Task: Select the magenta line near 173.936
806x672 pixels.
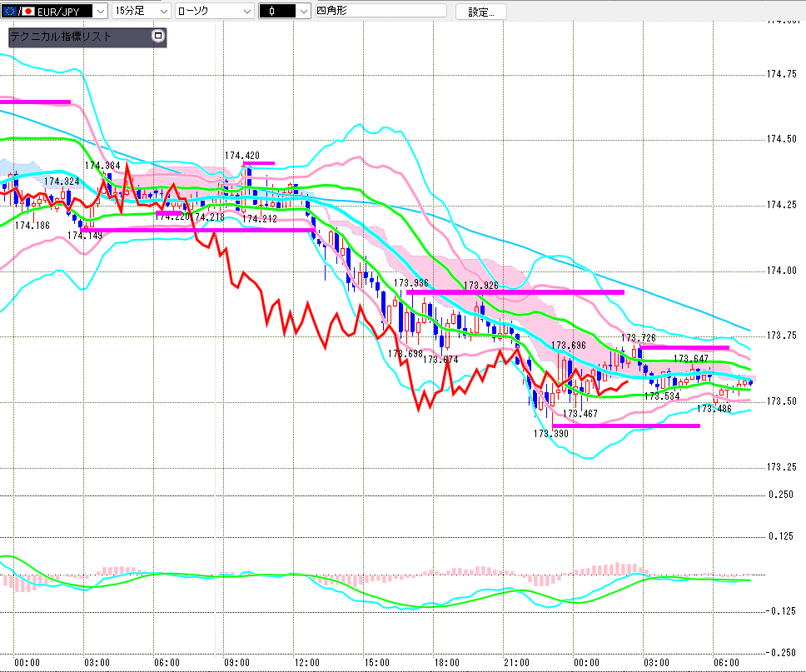Action: pos(516,292)
